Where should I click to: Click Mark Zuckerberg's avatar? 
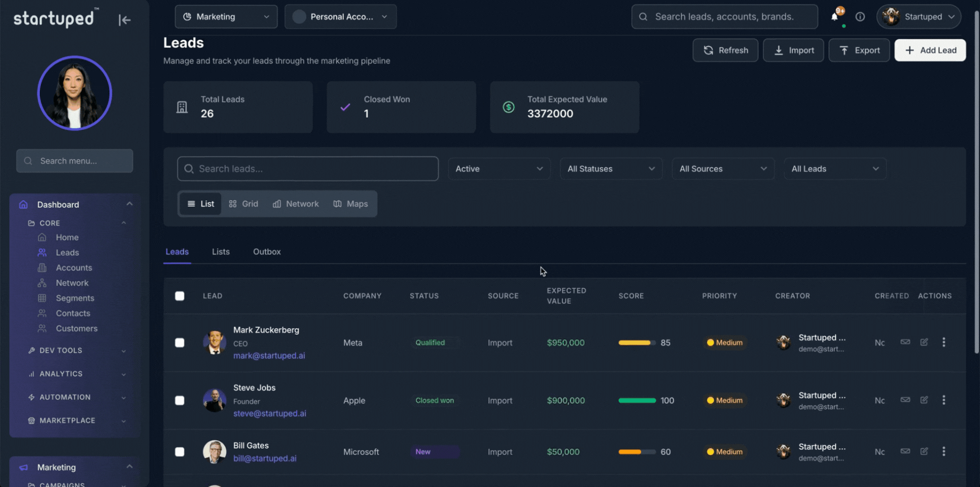(214, 342)
